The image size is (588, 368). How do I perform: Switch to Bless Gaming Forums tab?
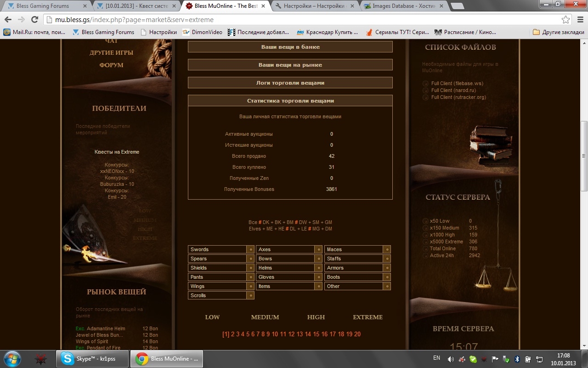46,6
